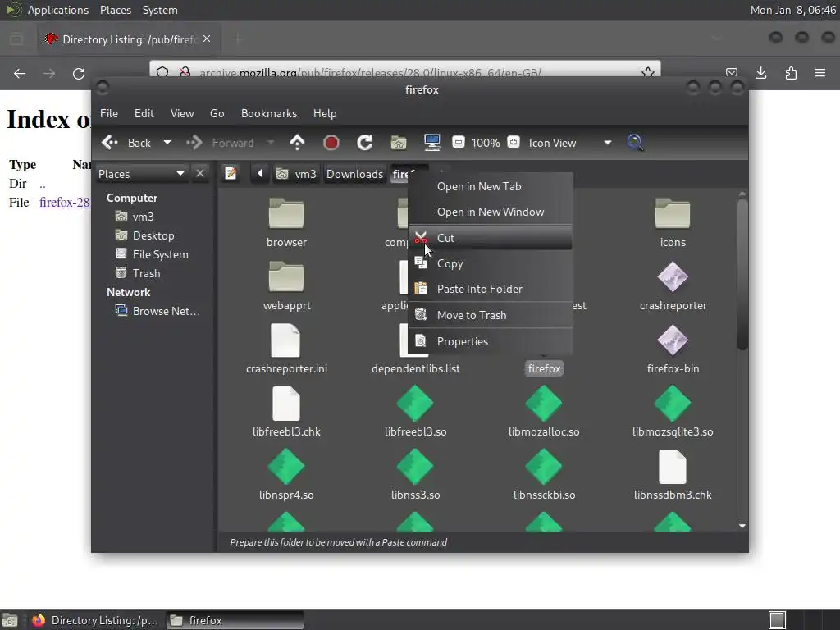Click the highlighted firefox file label
The width and height of the screenshot is (840, 630).
pyautogui.click(x=544, y=368)
